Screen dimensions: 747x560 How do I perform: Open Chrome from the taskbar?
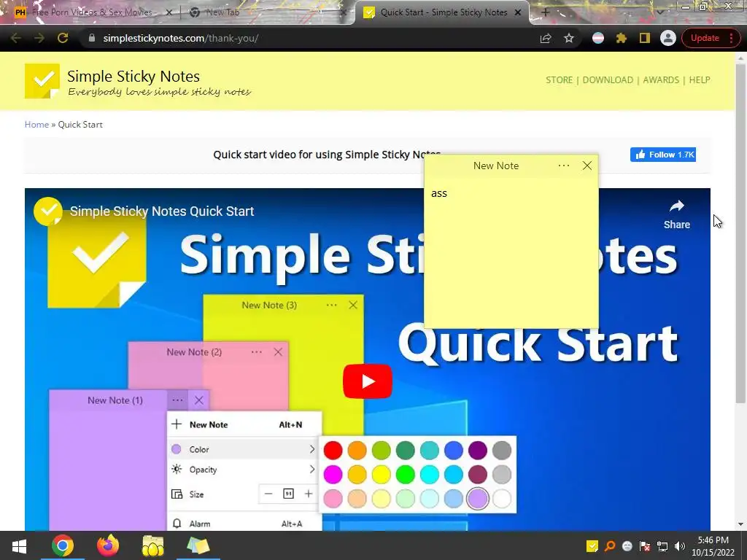pos(63,545)
